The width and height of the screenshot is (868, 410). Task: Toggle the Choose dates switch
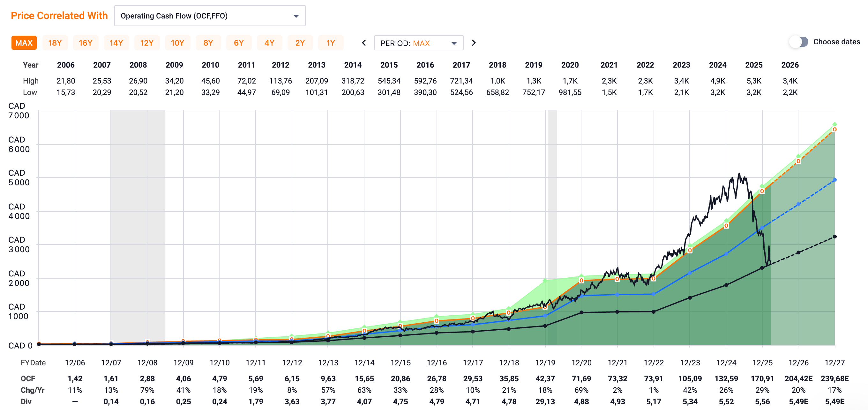click(798, 42)
